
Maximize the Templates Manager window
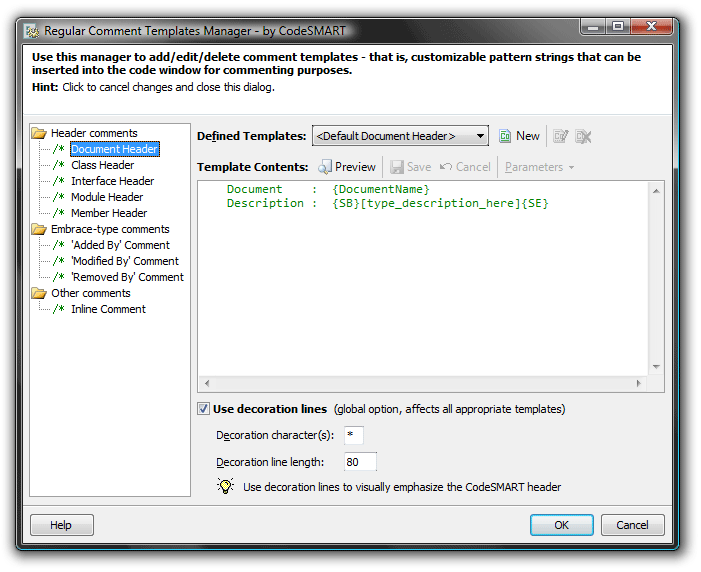click(x=618, y=26)
